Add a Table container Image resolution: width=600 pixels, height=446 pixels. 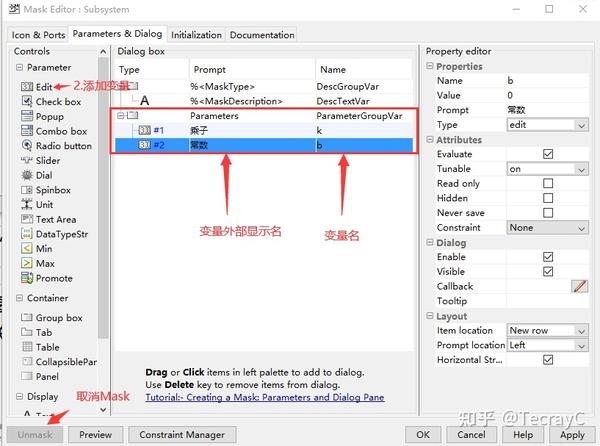tap(41, 347)
